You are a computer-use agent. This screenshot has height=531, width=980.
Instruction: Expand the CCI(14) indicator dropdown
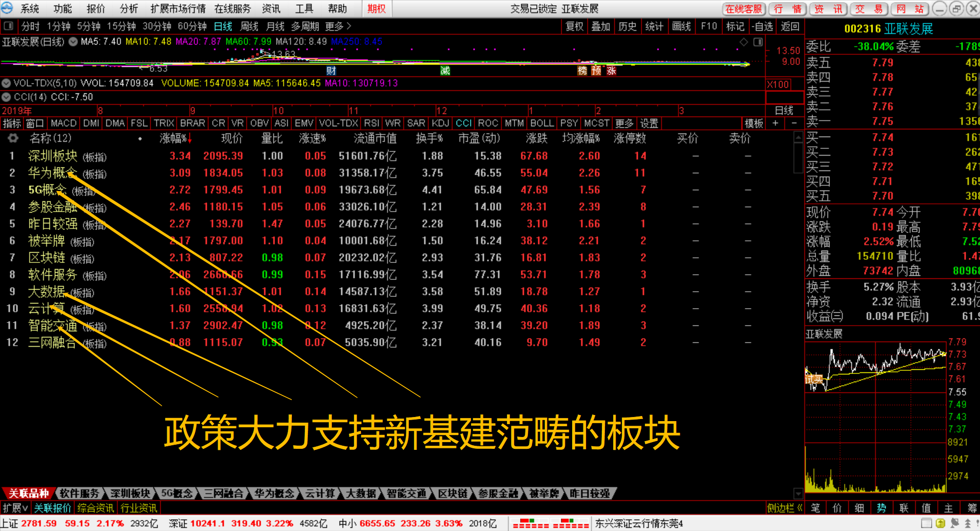[6, 97]
